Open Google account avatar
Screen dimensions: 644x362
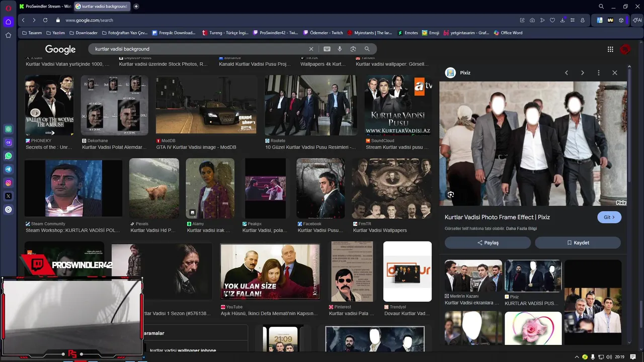pos(625,49)
